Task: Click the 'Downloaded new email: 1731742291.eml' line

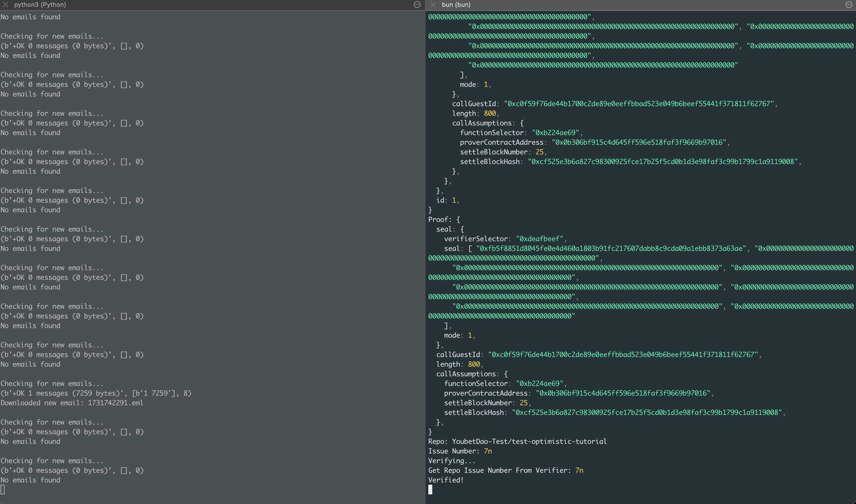Action: click(x=72, y=403)
